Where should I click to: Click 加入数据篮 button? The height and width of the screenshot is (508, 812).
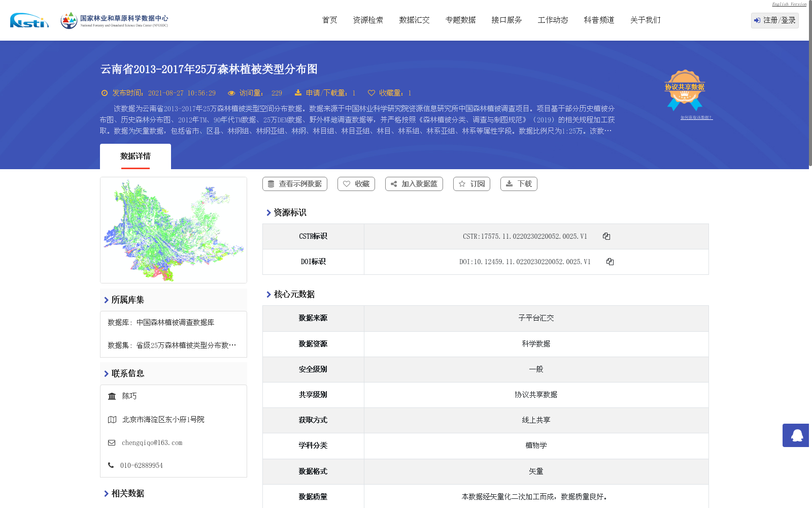click(414, 184)
